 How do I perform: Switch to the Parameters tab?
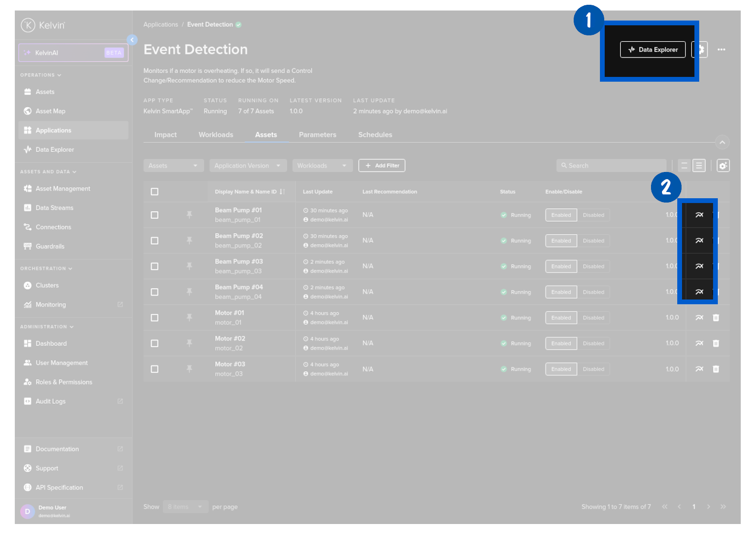[x=317, y=135]
